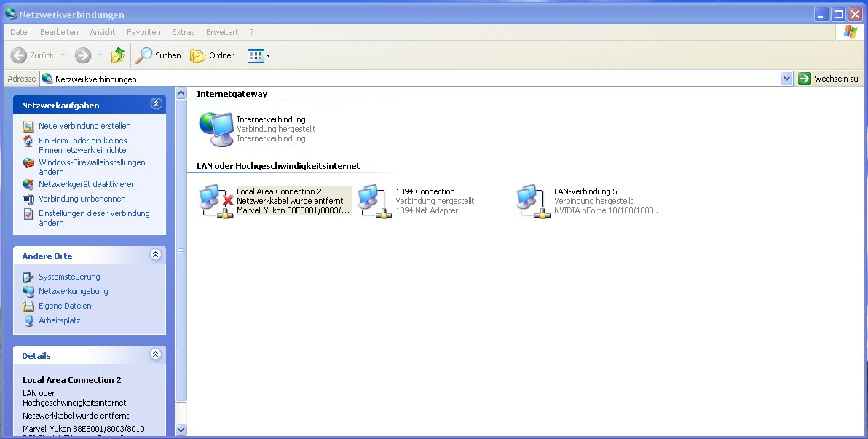Screen dimensions: 868x439
Task: Select the 1394 Connection icon
Action: [375, 202]
